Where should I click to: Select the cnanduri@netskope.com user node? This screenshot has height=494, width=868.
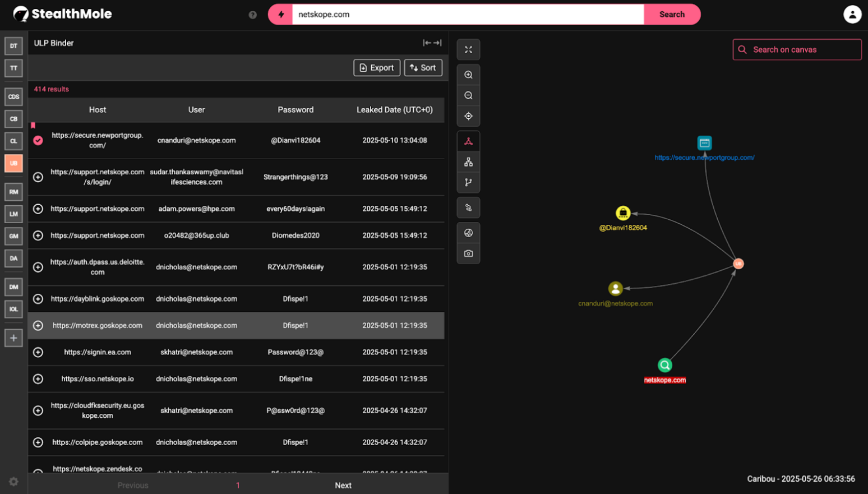pos(616,288)
